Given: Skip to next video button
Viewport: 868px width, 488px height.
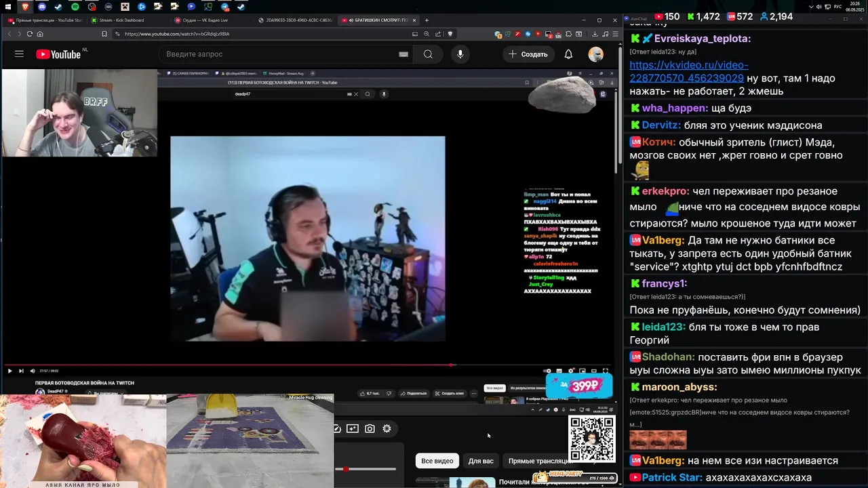Looking at the screenshot, I should (21, 371).
